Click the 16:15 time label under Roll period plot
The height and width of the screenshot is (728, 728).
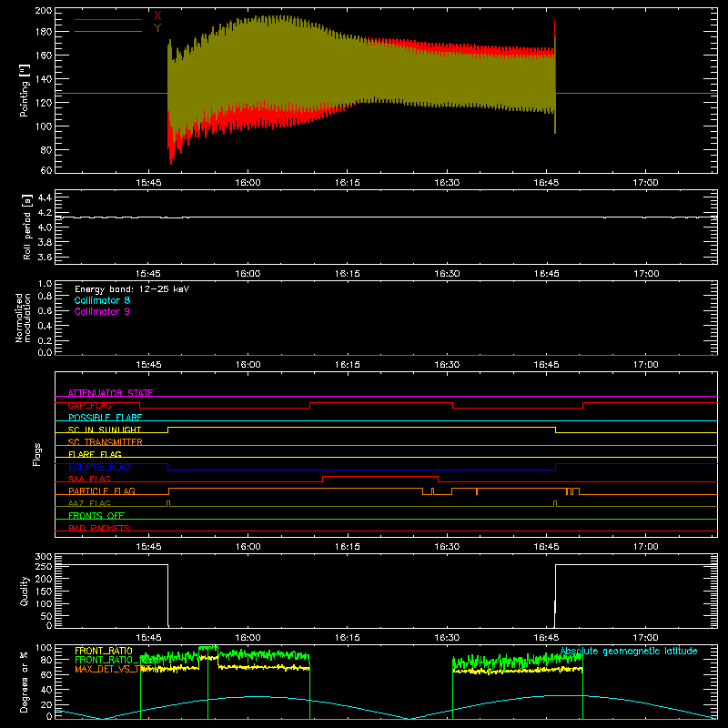(x=348, y=274)
